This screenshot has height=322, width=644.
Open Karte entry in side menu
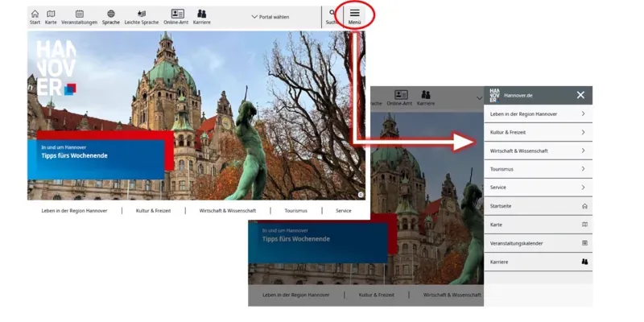tap(538, 225)
